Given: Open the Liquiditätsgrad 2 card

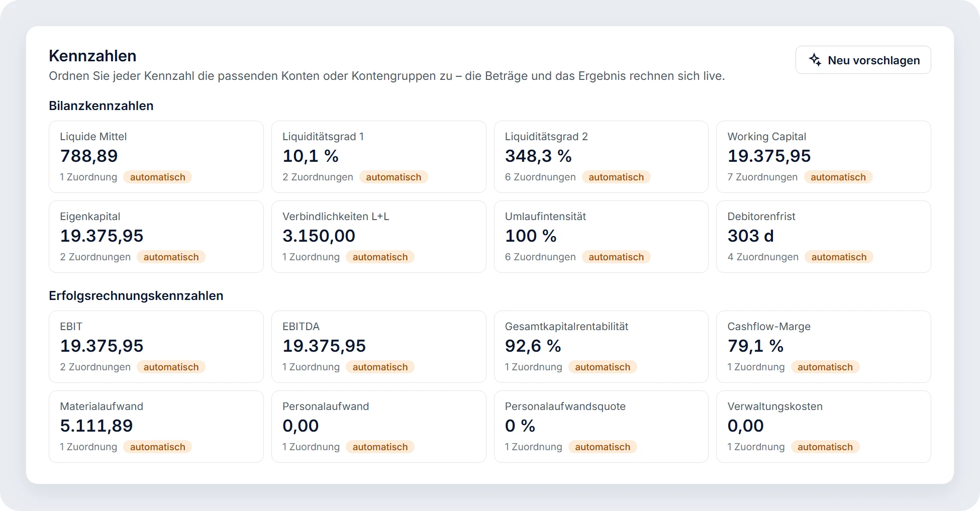Looking at the screenshot, I should (601, 157).
